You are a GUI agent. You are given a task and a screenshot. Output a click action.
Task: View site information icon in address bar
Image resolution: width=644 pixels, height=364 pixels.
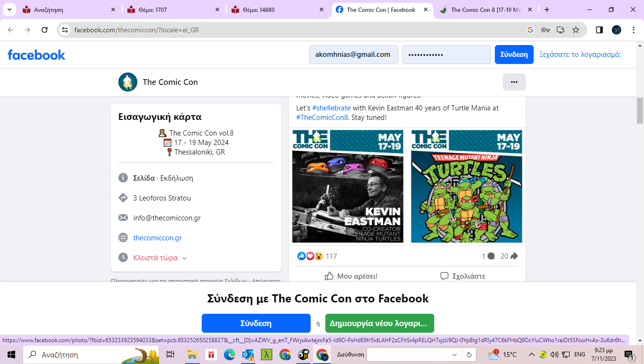(x=65, y=30)
